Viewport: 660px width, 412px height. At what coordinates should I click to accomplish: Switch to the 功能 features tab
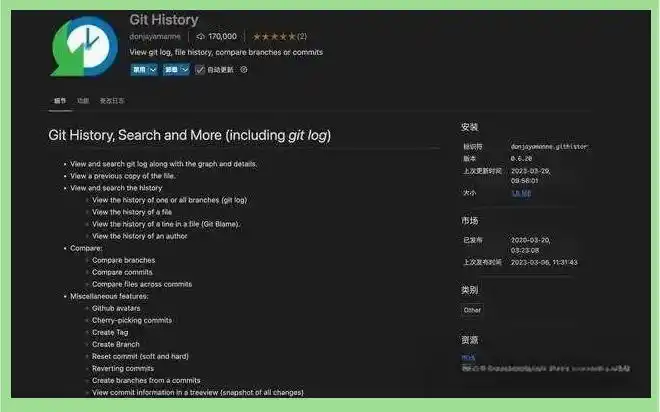click(x=83, y=101)
